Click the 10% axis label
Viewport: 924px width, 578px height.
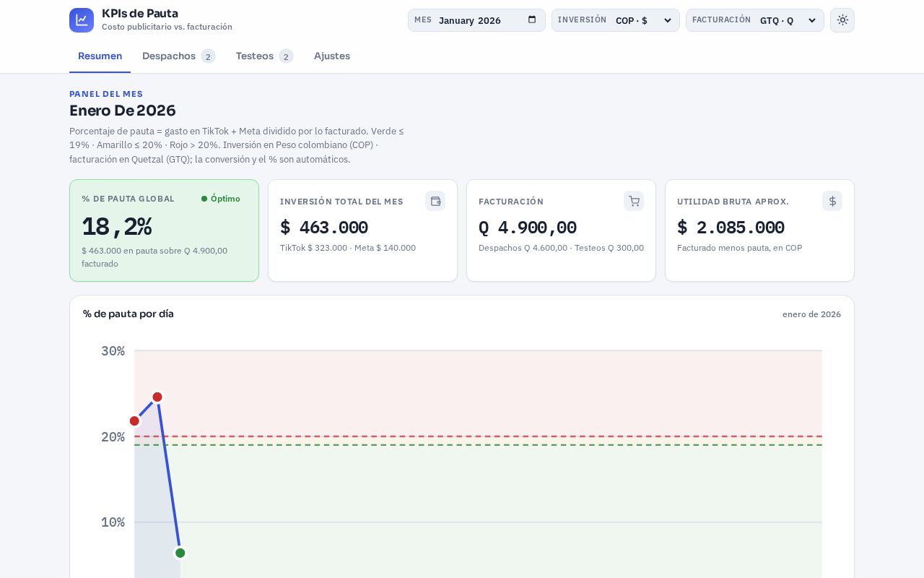[113, 522]
